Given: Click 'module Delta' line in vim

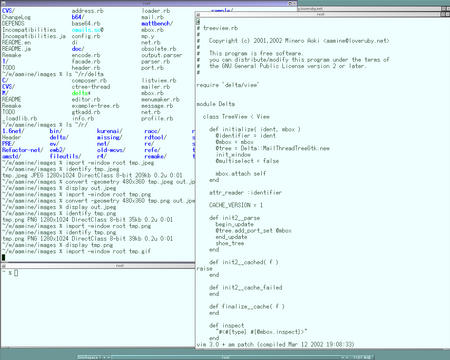Looking at the screenshot, I should pyautogui.click(x=216, y=104).
